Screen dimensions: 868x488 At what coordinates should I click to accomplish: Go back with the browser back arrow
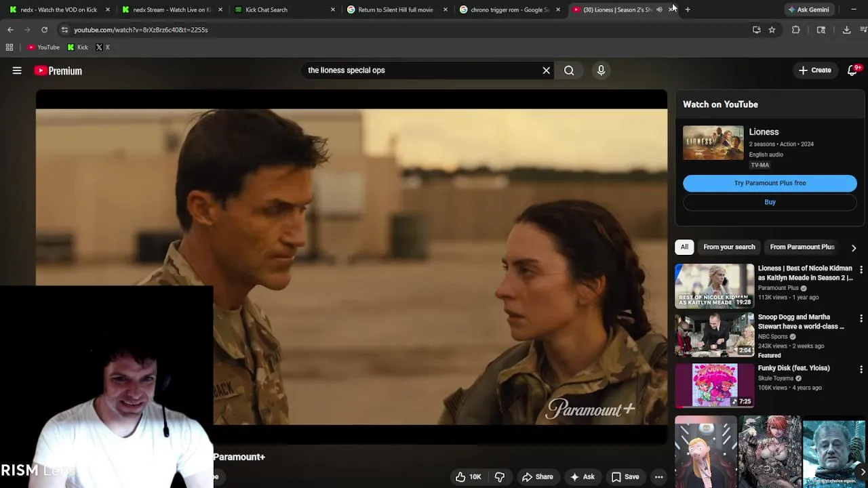tap(10, 30)
